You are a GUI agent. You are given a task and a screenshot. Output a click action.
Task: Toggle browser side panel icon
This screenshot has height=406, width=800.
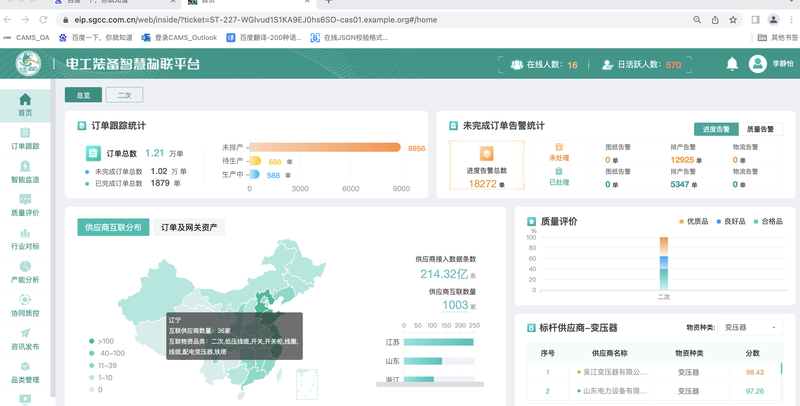click(x=756, y=20)
